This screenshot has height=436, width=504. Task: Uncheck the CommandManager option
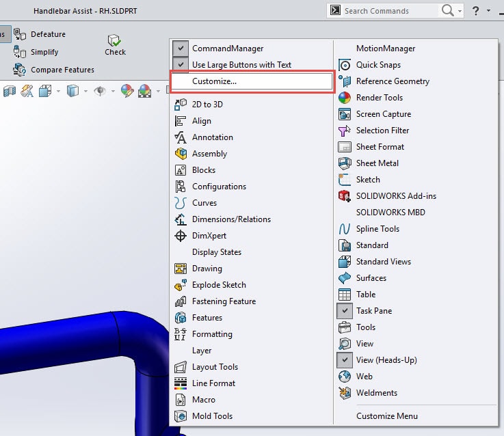(181, 49)
